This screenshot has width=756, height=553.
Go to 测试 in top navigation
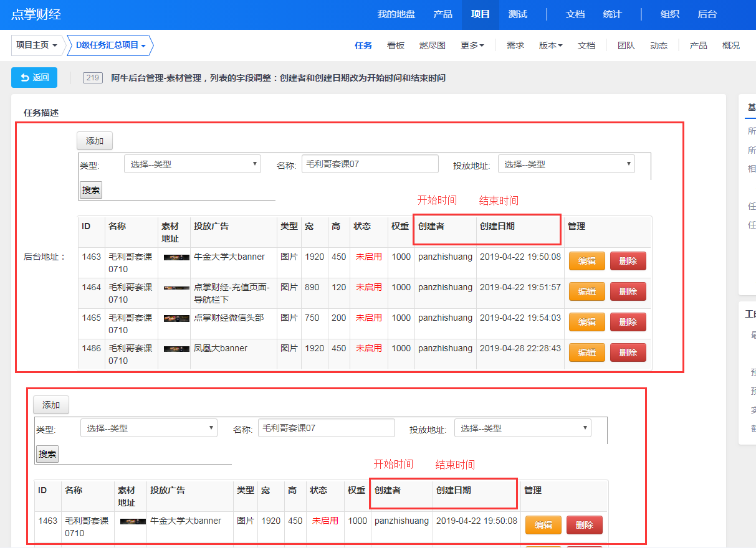point(517,14)
